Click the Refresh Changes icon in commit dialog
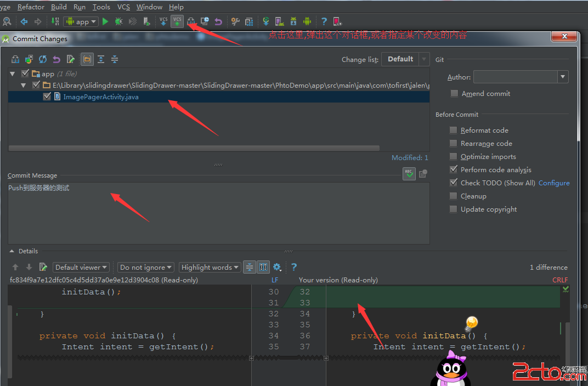 [42, 59]
